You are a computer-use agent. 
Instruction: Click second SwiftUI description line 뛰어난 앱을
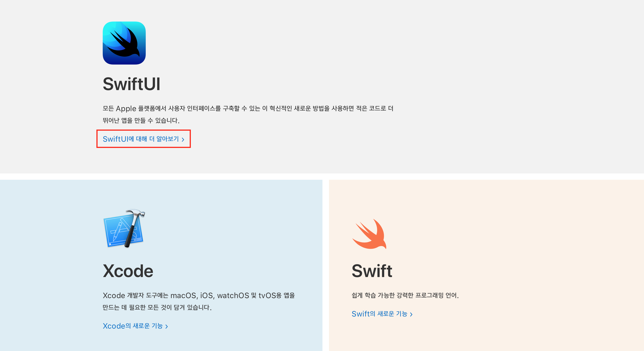point(141,120)
